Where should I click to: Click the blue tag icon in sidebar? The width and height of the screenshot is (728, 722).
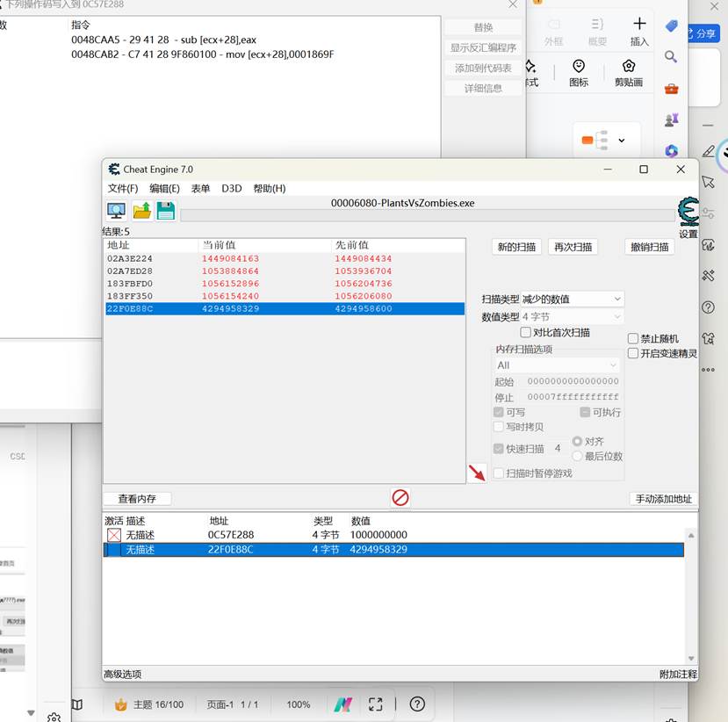click(x=671, y=26)
